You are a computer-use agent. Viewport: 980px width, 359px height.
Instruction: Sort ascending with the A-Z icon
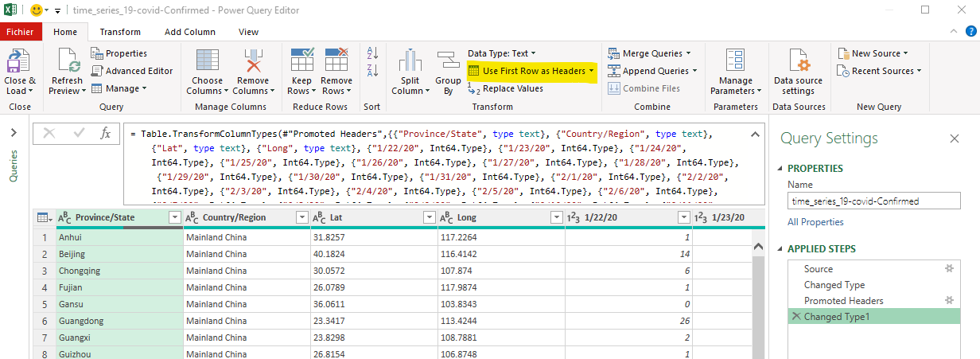pos(372,53)
